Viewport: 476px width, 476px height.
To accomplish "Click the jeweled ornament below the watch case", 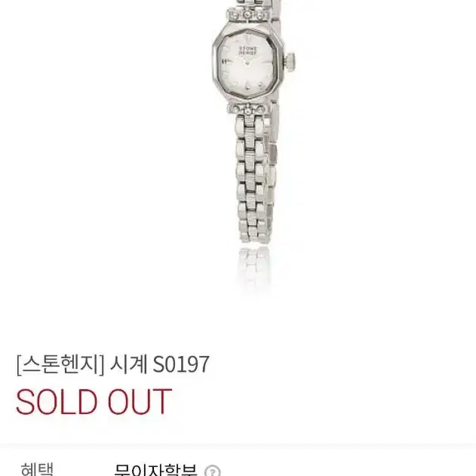I will [249, 109].
